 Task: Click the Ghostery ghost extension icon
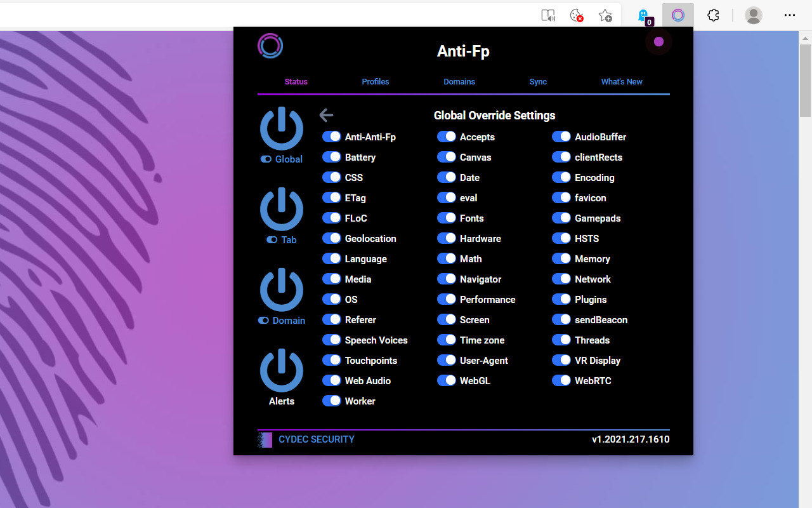coord(643,15)
